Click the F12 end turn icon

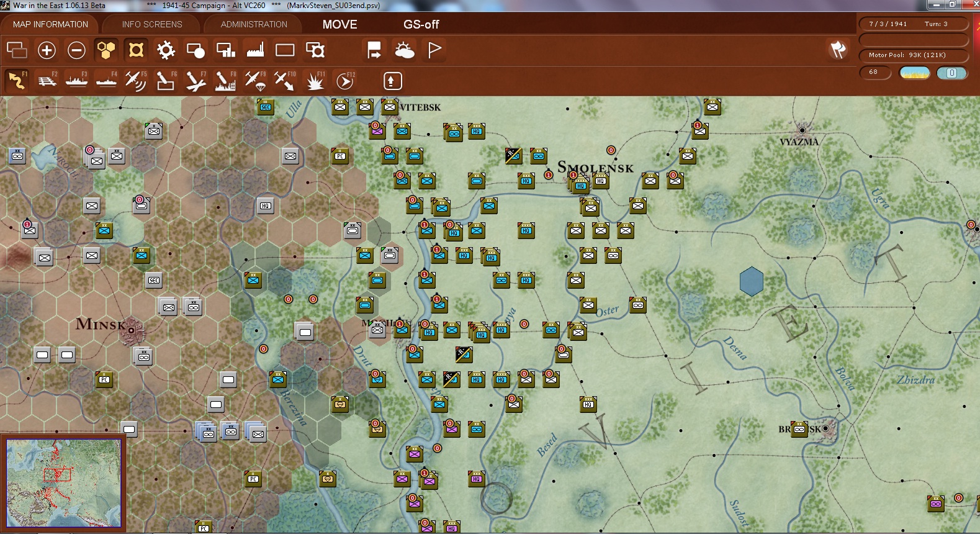click(x=345, y=81)
